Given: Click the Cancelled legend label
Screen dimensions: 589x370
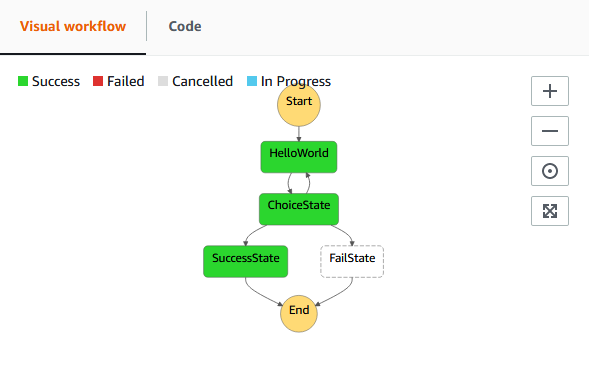Looking at the screenshot, I should coord(202,82).
